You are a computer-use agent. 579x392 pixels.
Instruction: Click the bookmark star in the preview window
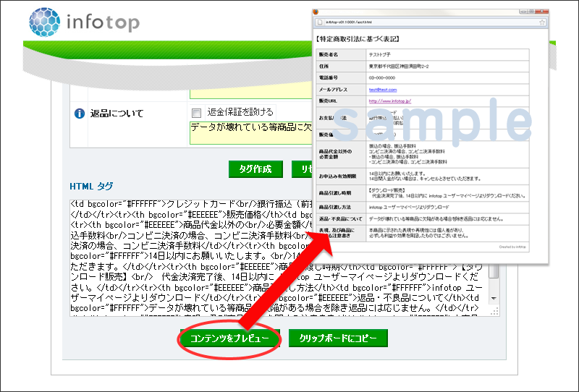pos(541,22)
